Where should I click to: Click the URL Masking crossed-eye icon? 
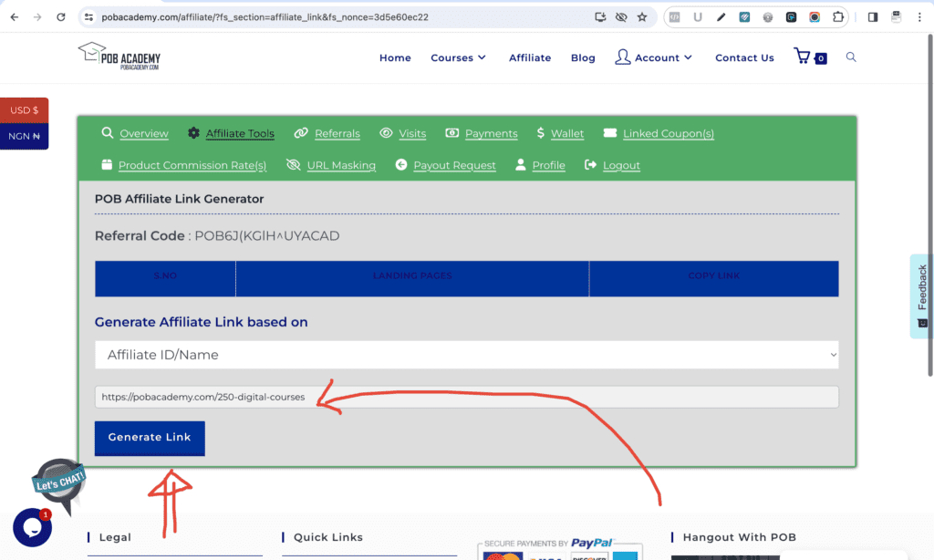click(x=293, y=164)
